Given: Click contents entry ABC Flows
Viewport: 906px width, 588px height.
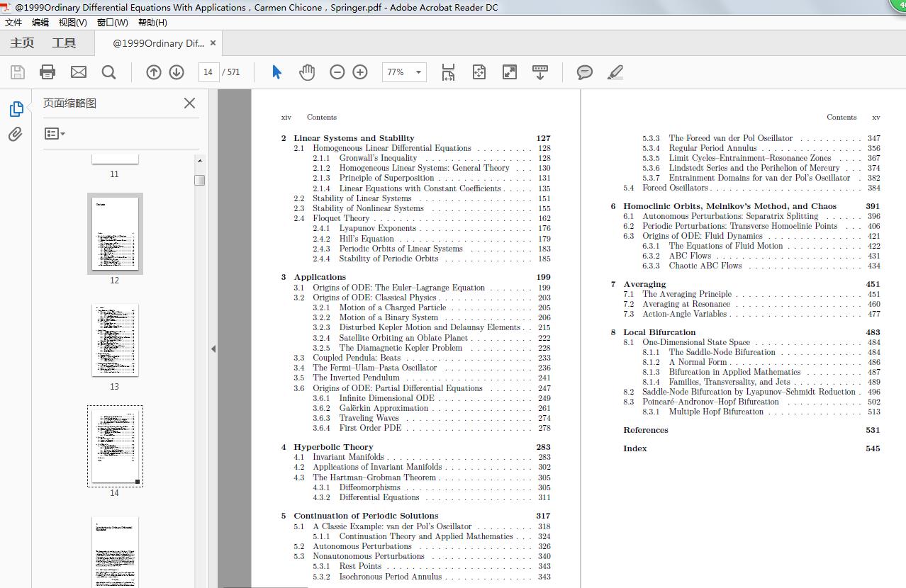Looking at the screenshot, I should (690, 256).
